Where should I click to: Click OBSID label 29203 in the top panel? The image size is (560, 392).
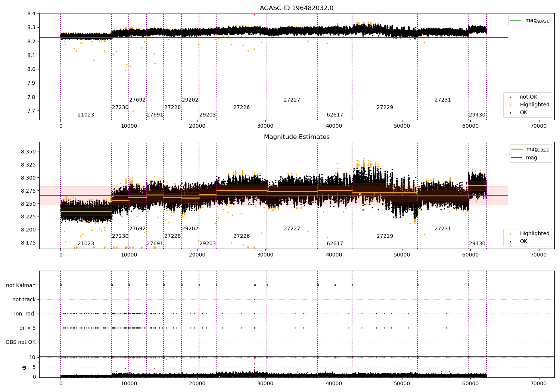pos(208,115)
